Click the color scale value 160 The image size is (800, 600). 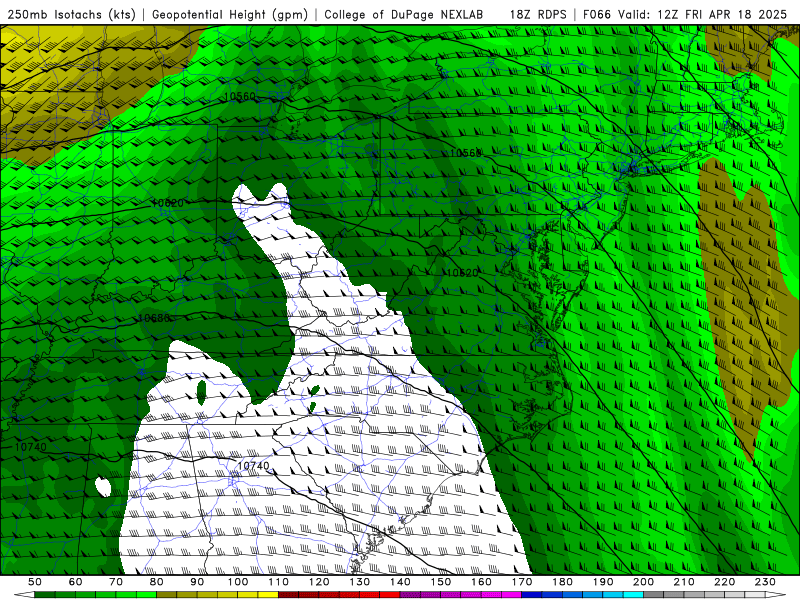pyautogui.click(x=482, y=582)
